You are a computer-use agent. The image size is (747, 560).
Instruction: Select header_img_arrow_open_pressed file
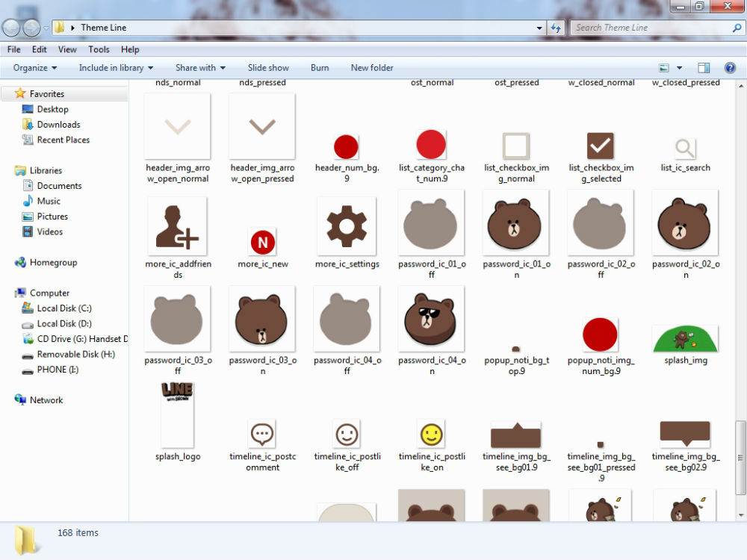click(262, 126)
